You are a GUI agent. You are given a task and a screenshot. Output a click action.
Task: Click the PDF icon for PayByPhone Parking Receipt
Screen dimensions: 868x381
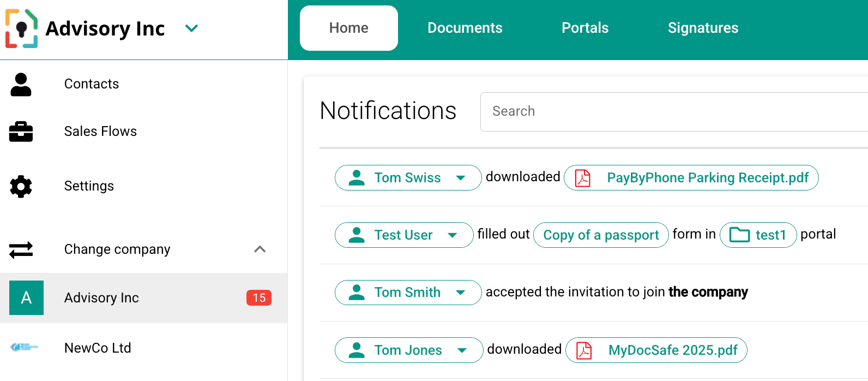[583, 178]
